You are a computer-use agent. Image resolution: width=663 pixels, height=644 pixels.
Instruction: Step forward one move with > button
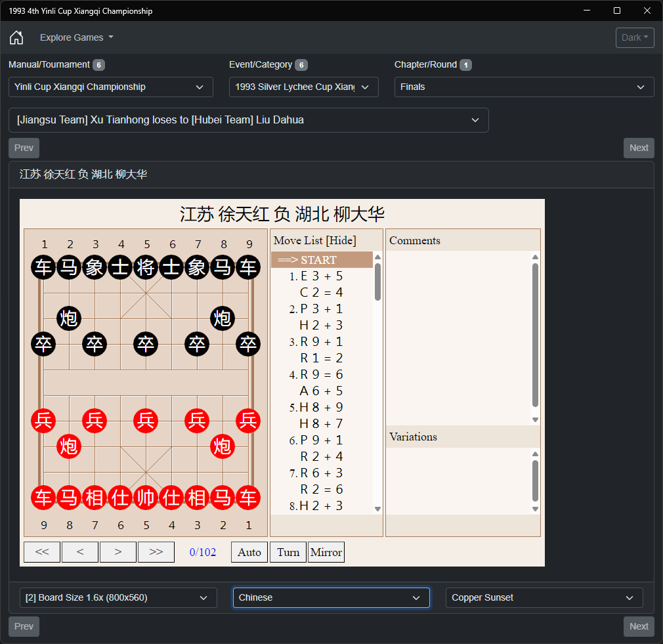pos(118,552)
